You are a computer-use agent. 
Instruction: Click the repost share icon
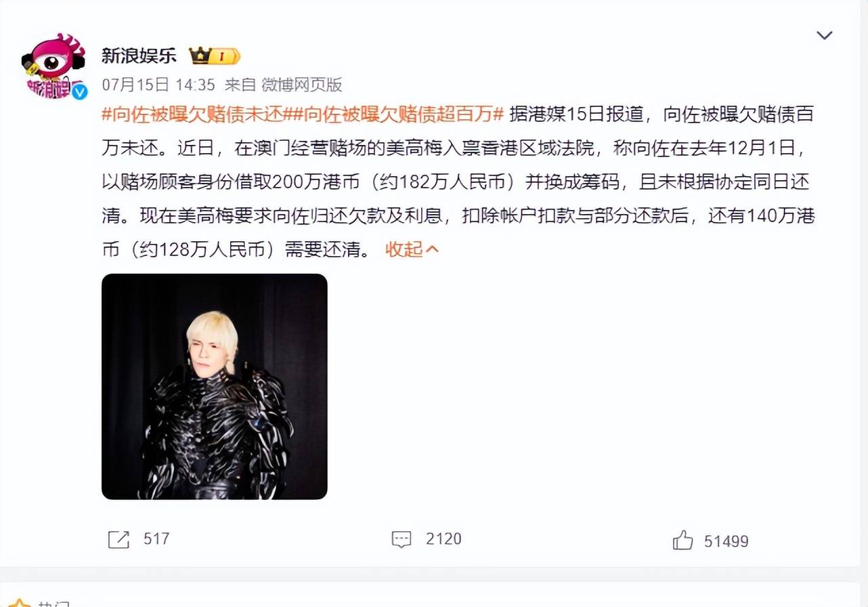(119, 539)
